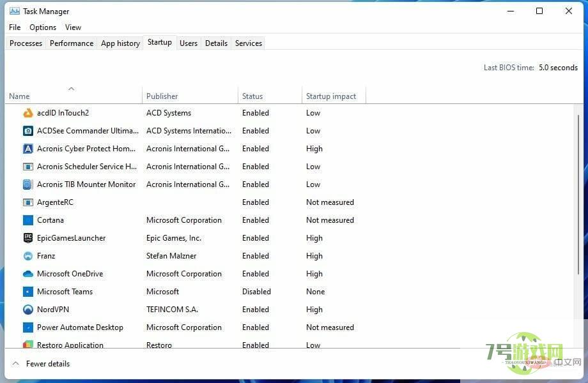Select the Startup tab
This screenshot has height=383, width=588.
(x=160, y=42)
